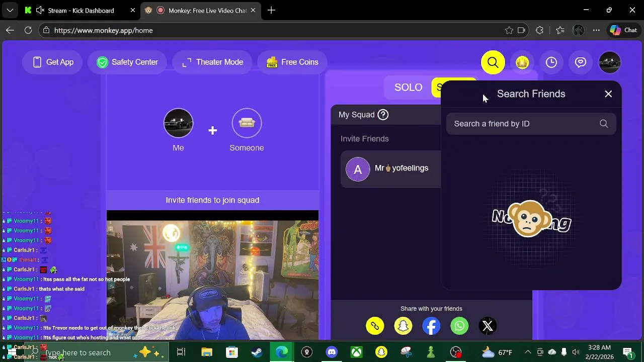Viewport: 644px width, 362px height.
Task: Share via the WhatsApp icon
Action: click(459, 326)
